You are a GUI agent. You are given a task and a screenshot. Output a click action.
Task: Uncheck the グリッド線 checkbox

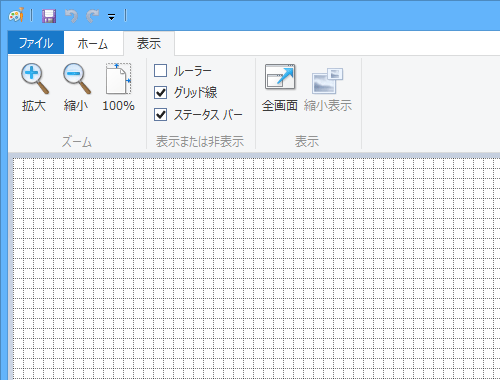(x=160, y=92)
